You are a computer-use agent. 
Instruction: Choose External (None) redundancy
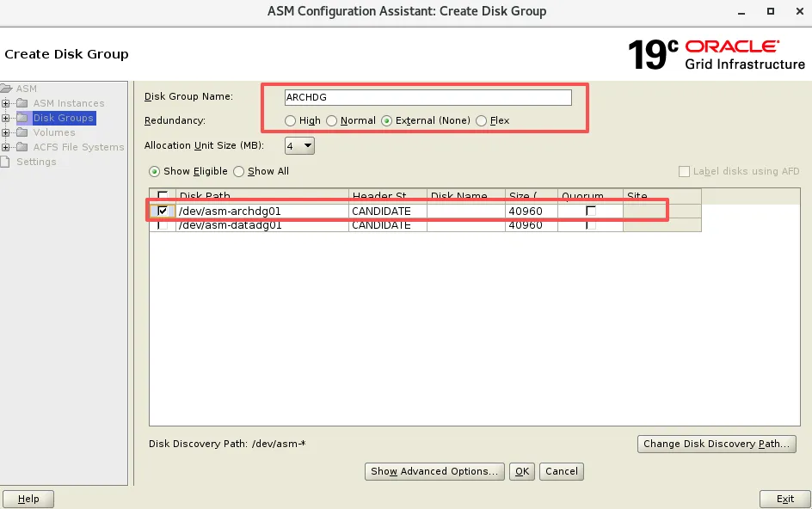pos(386,120)
